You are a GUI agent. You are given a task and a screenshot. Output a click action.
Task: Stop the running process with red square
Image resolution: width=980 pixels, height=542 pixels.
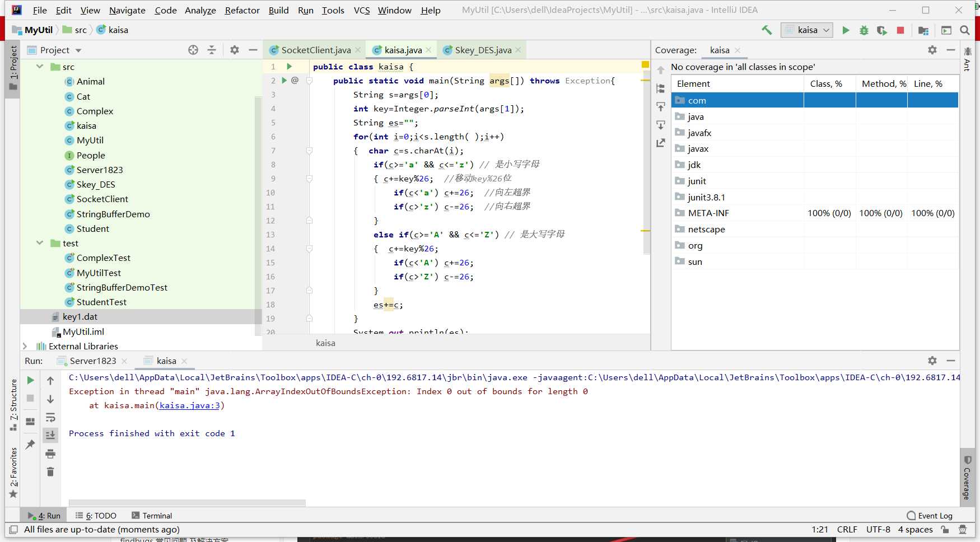click(x=900, y=30)
